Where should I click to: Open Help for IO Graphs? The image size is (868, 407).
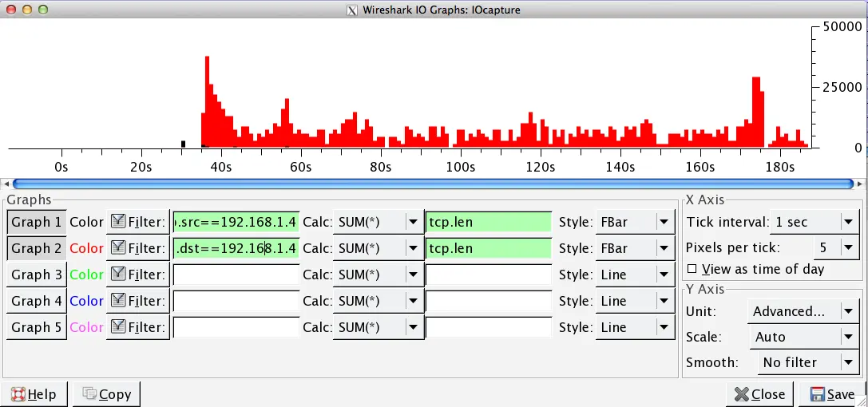[x=34, y=394]
